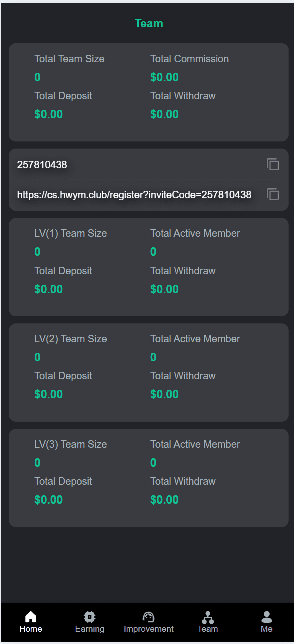This screenshot has height=644, width=294.
Task: Open the cs.hwym.club register invite URL
Action: click(x=134, y=195)
